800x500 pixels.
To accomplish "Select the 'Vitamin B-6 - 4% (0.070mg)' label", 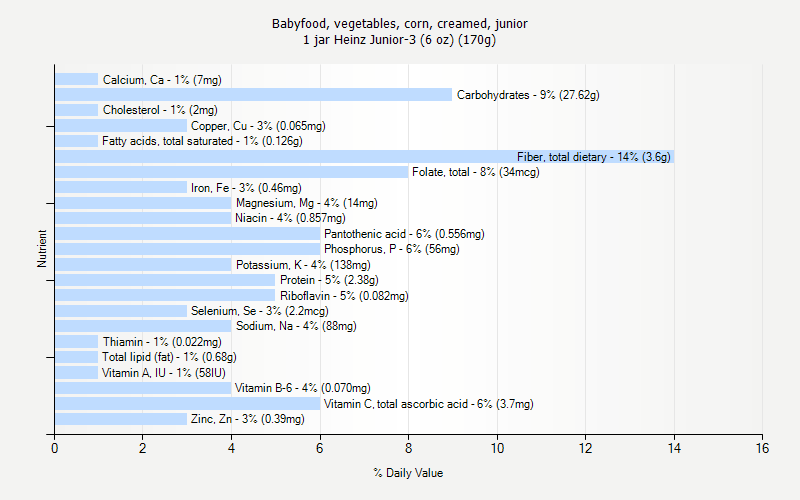I will (x=303, y=388).
